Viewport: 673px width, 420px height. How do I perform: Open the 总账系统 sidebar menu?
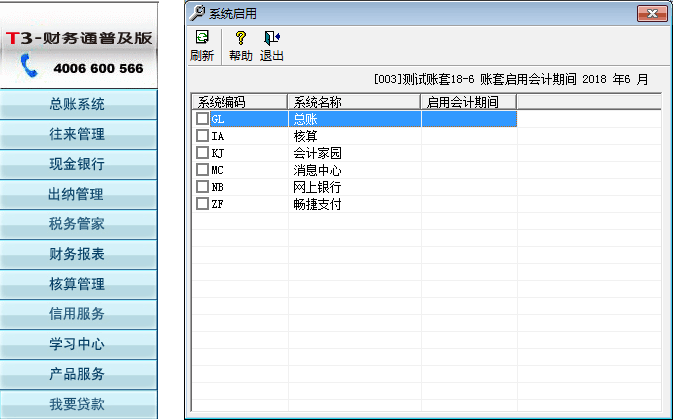[x=77, y=104]
